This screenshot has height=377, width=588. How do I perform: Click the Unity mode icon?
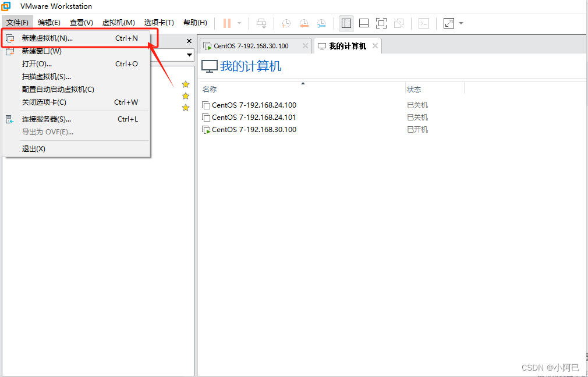coord(399,23)
